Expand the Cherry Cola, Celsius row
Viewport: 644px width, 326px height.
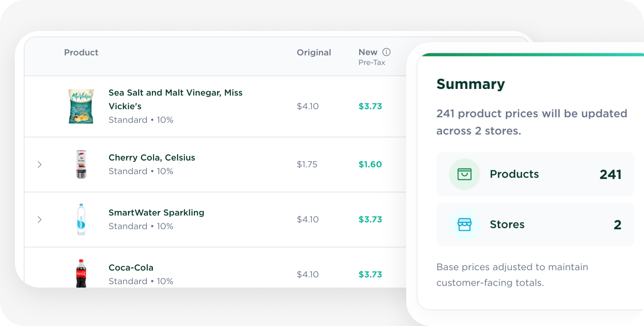[40, 165]
